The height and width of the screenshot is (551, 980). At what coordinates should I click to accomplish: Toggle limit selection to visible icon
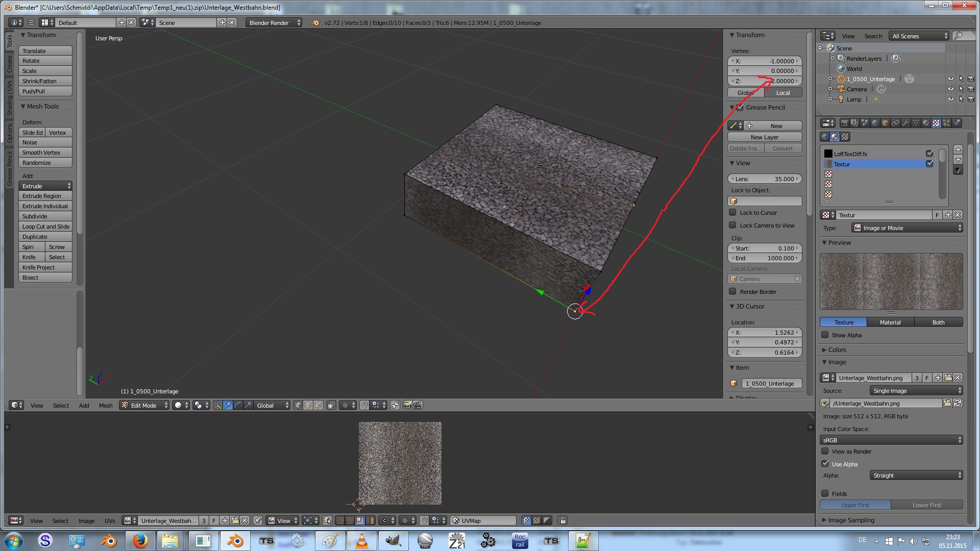331,405
